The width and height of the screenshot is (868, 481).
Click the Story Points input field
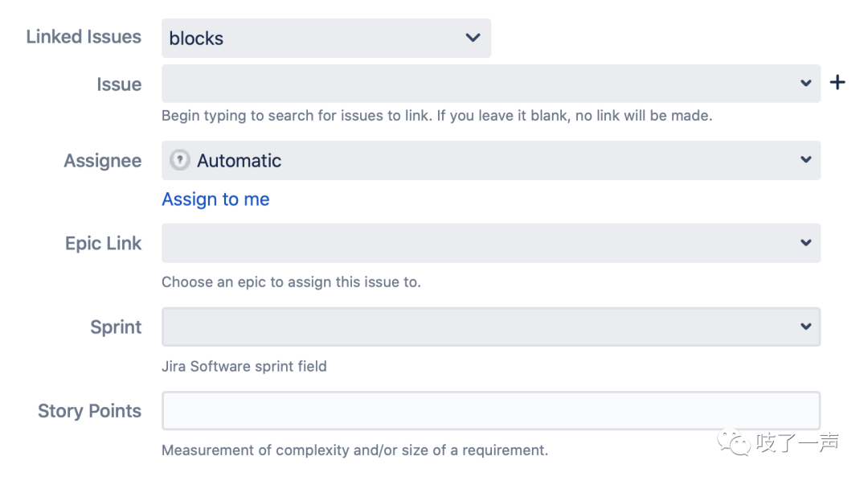point(490,411)
